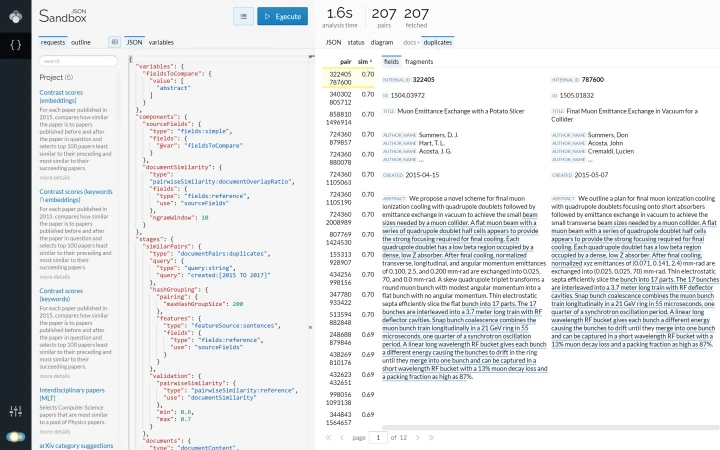The image size is (720, 450).
Task: Click the 1.6s analysis time readout
Action: (x=339, y=17)
